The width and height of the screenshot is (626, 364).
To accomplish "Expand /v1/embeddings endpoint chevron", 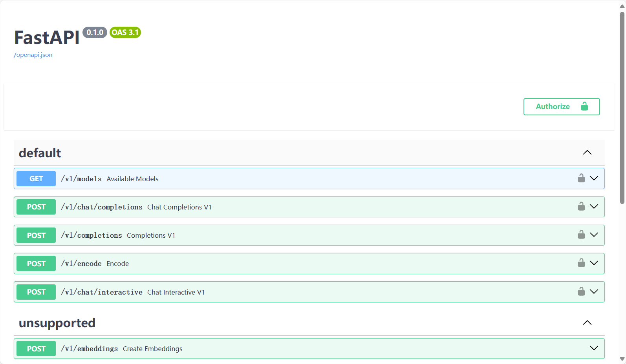I will [x=594, y=348].
